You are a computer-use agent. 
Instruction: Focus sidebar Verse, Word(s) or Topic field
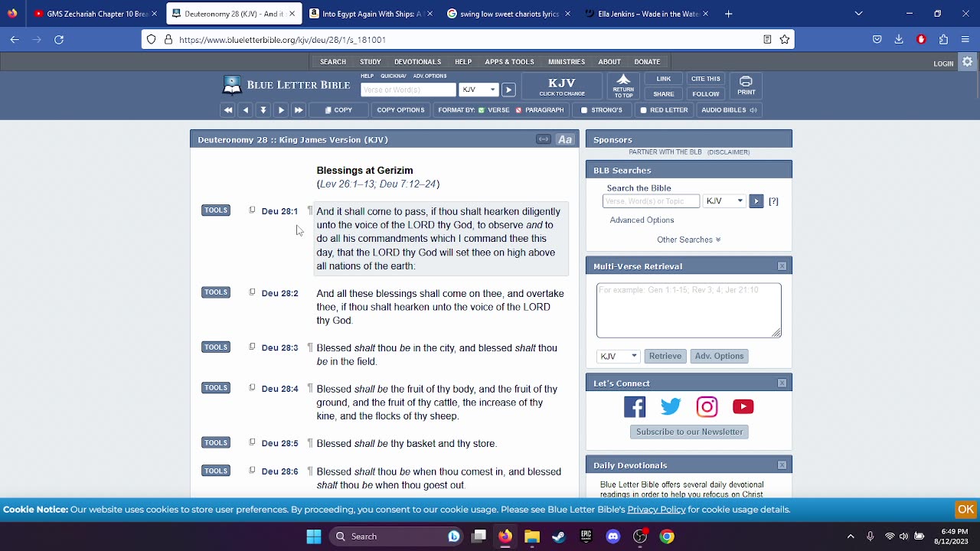[x=651, y=201]
